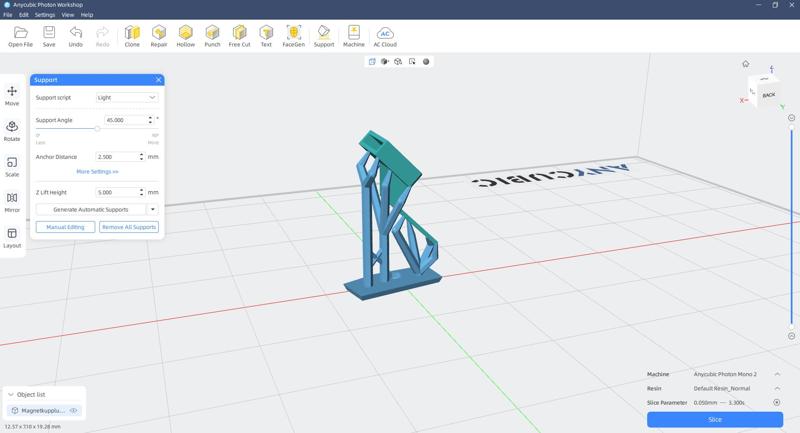
Task: Toggle visibility eye of Magnetkupplu object
Action: (73, 411)
